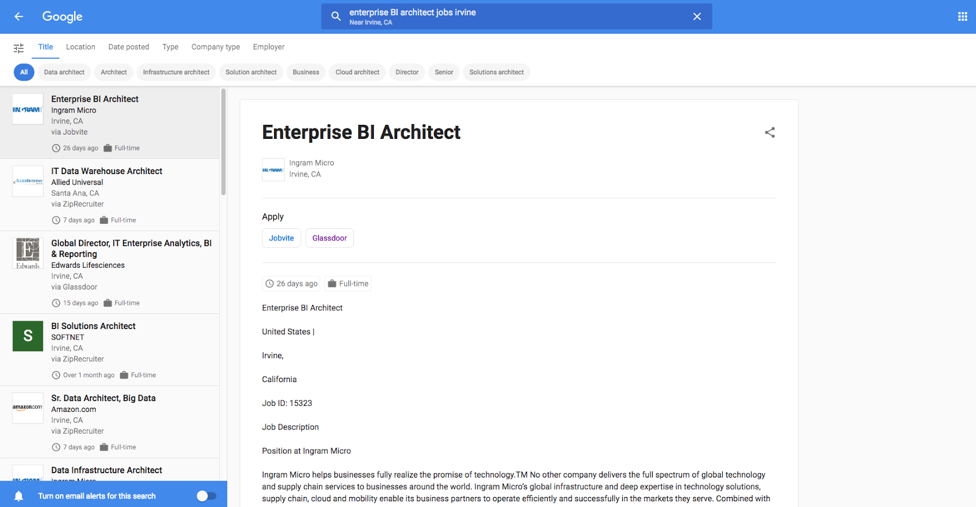The image size is (976, 507).
Task: Open the Google apps grid
Action: pyautogui.click(x=962, y=17)
